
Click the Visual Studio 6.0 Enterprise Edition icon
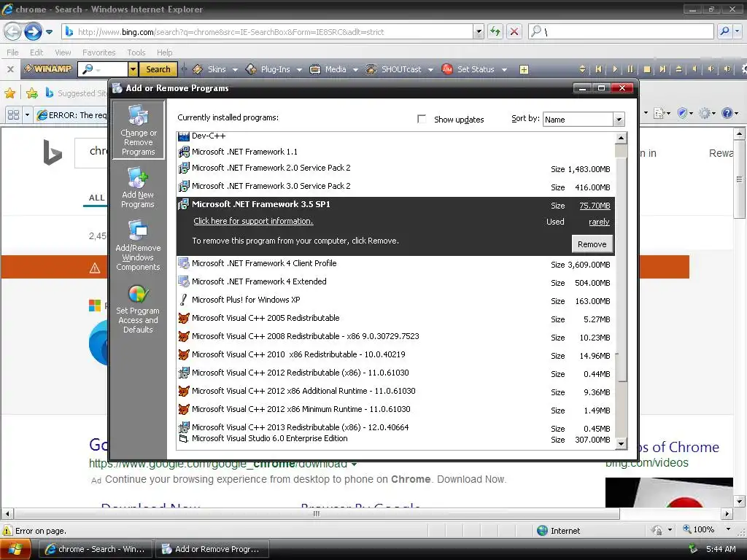click(x=183, y=438)
